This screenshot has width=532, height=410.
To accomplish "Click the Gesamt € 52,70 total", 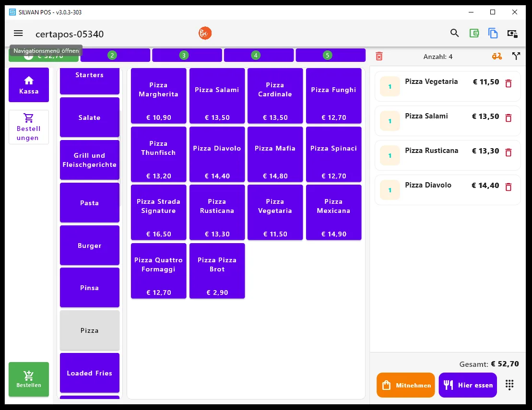I will pyautogui.click(x=489, y=364).
